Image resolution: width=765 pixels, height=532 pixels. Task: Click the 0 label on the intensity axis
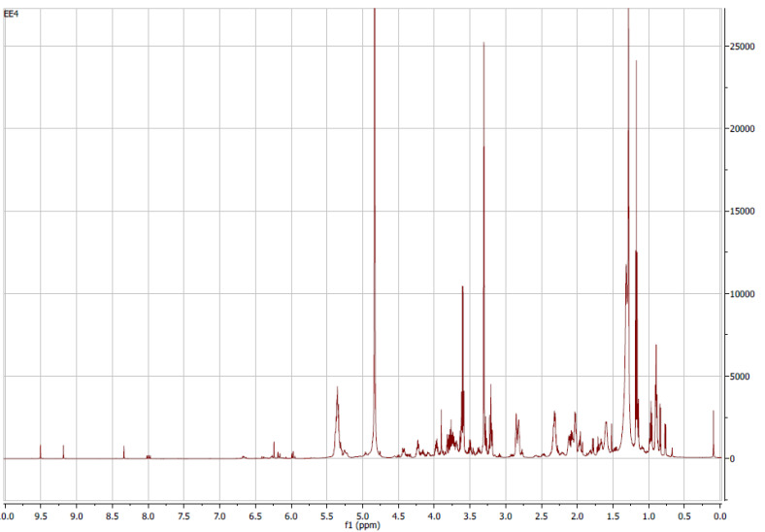point(733,459)
